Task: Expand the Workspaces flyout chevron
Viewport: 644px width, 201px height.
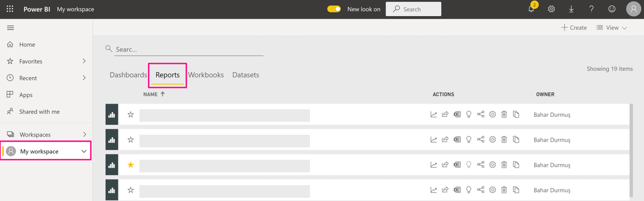Action: [84, 134]
